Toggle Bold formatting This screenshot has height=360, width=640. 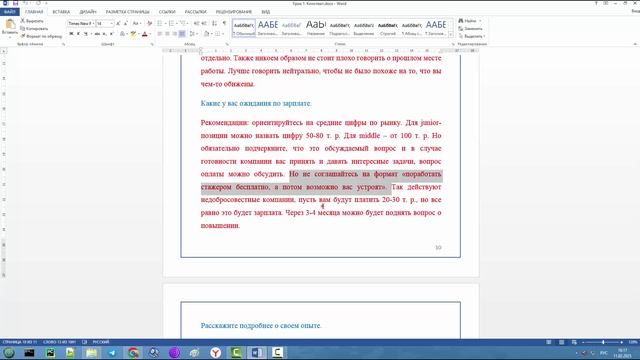coord(71,34)
